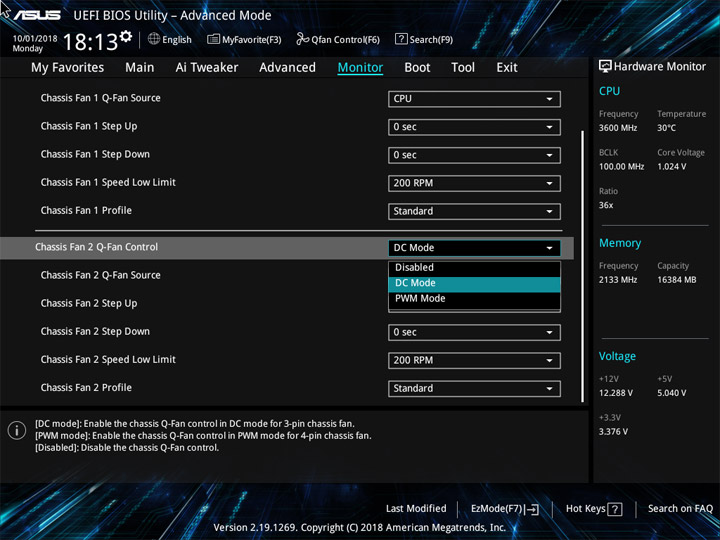Click +12V value 12.288 V
Image resolution: width=720 pixels, height=540 pixels.
point(615,393)
